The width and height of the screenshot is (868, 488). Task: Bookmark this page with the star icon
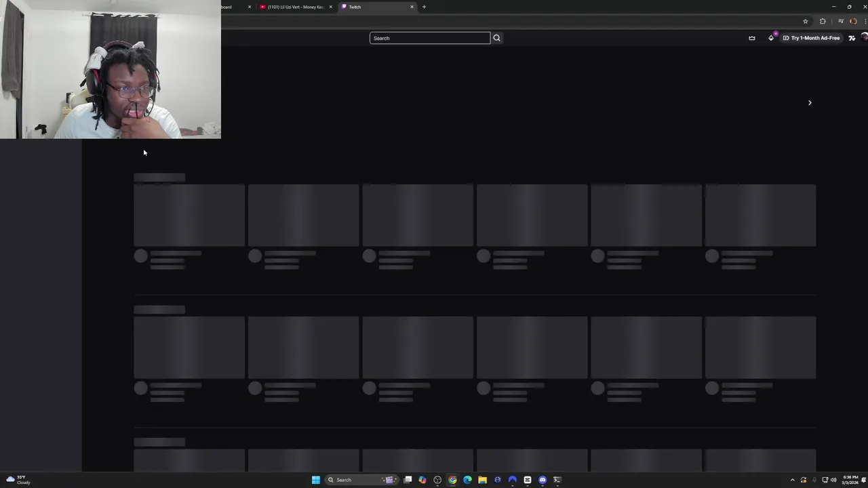[x=806, y=21]
